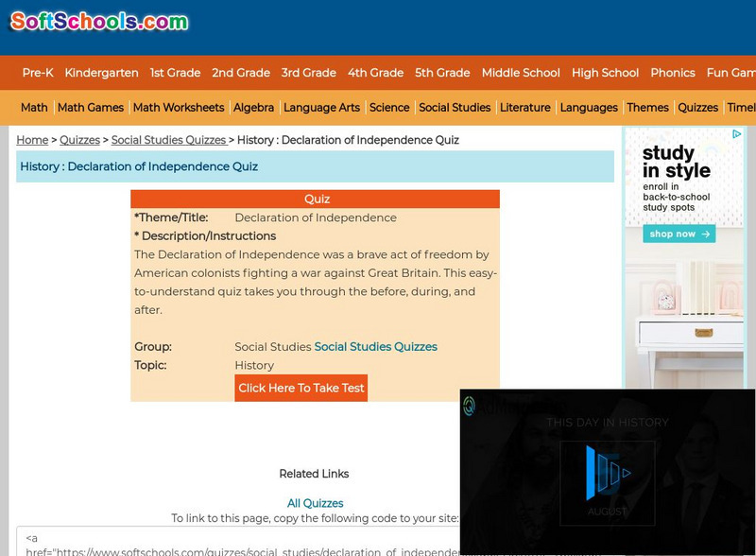This screenshot has width=756, height=556.
Task: Select 4th Grade in navigation
Action: click(375, 73)
